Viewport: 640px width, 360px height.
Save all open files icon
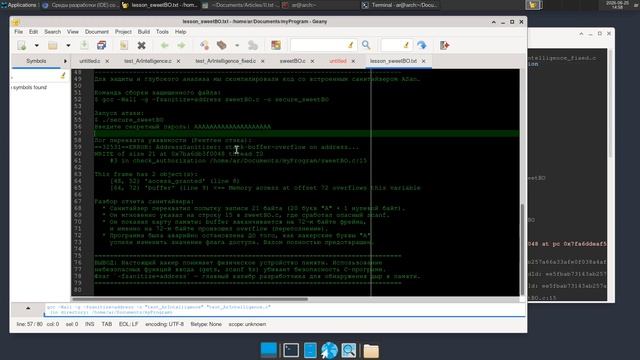101,45
